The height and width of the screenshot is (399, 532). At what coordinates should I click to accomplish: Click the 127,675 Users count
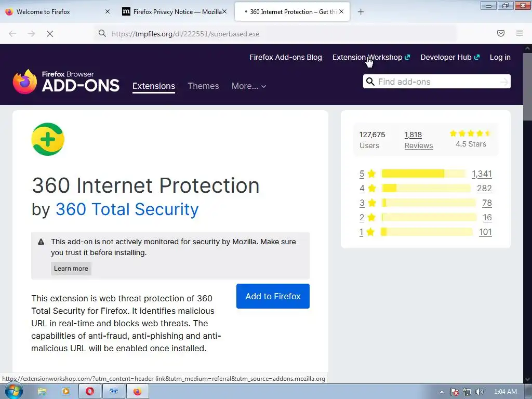tap(372, 140)
